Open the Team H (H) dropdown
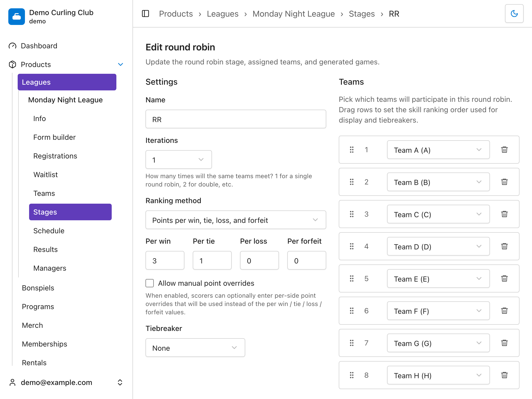Screen dimensions: 532x399 click(438, 375)
